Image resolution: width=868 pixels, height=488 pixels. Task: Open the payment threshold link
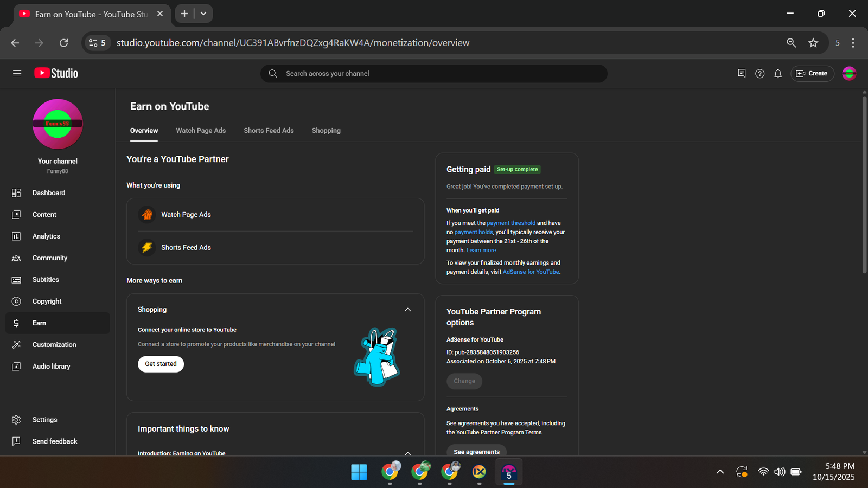click(510, 223)
